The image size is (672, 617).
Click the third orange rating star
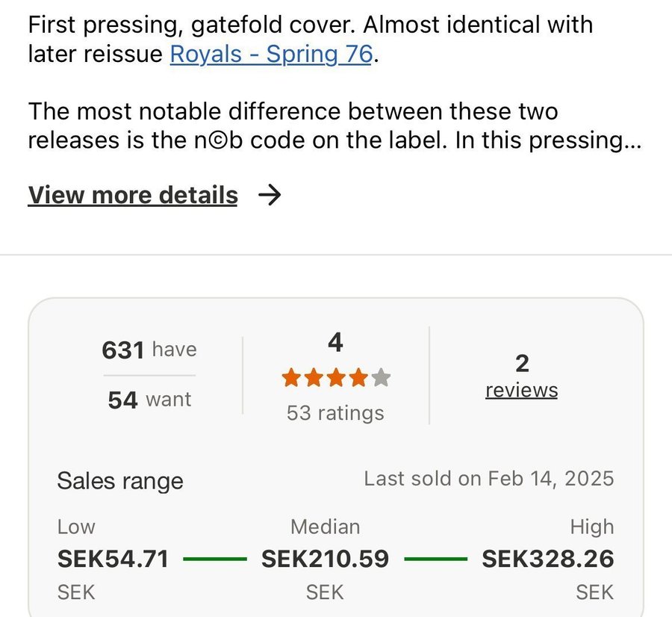pos(336,378)
